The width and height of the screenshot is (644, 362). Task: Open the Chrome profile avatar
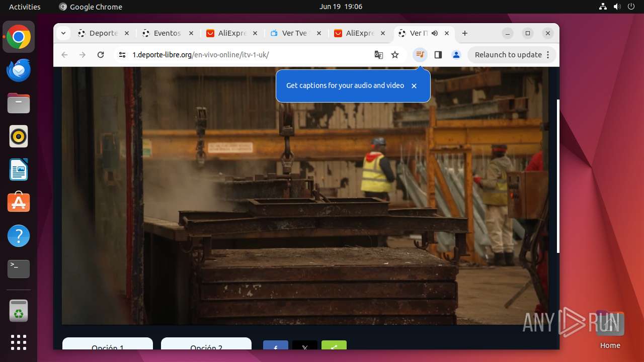pos(456,55)
